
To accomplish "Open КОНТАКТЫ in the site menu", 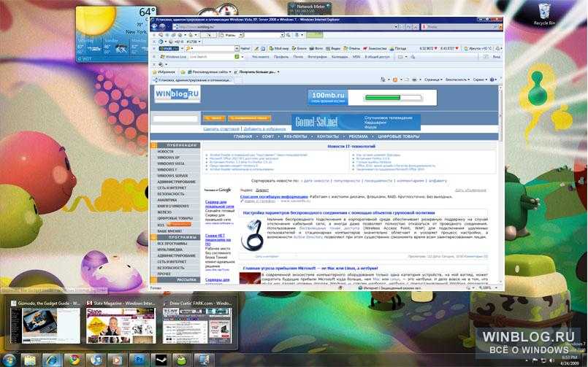I will [328, 136].
